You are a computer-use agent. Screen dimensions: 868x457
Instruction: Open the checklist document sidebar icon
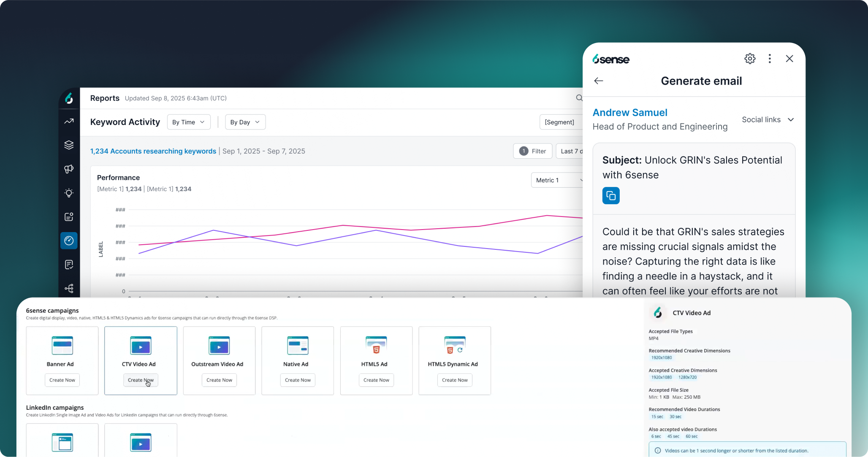(69, 265)
